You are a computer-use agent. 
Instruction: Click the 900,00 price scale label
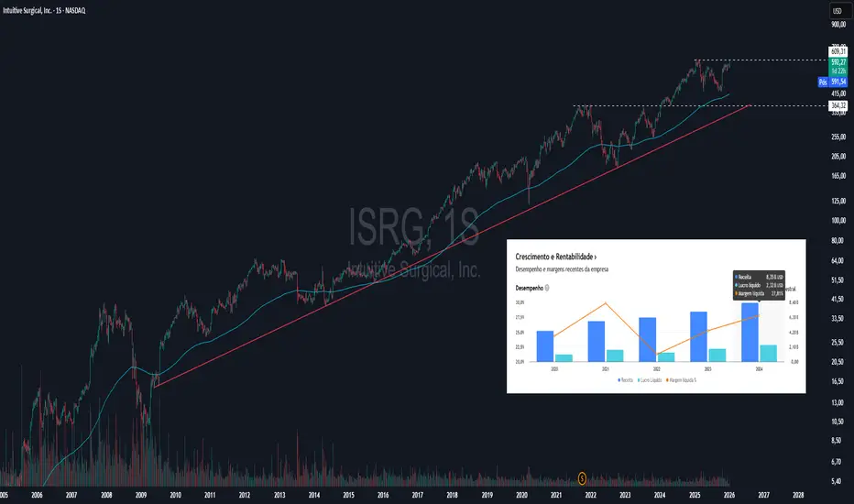838,25
